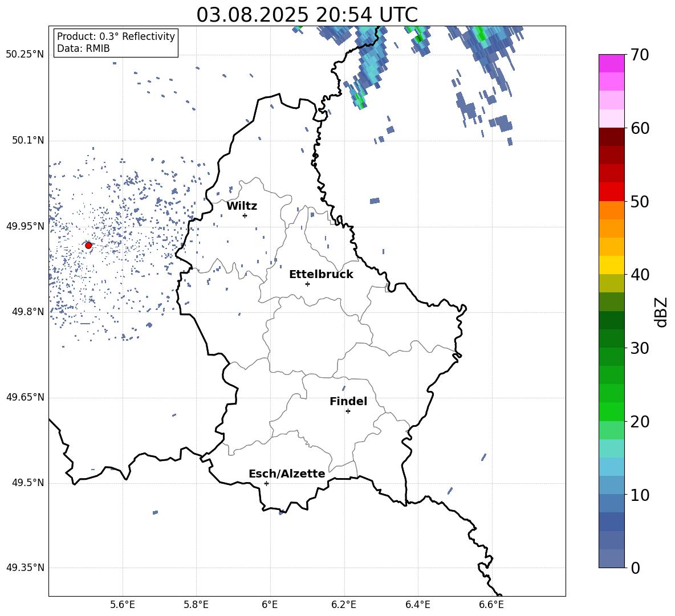Click the bright red colorbar segment just above 50
Image resolution: width=675 pixels, height=616 pixels.
point(611,192)
